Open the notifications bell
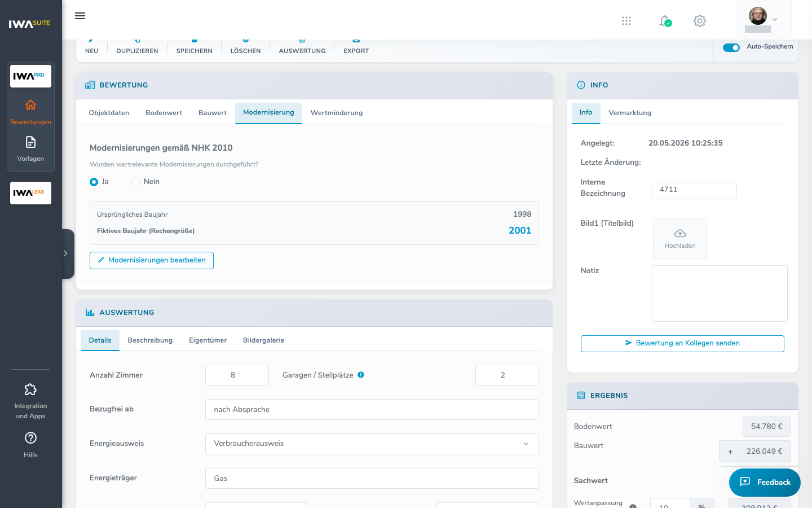The width and height of the screenshot is (812, 508). pos(665,21)
